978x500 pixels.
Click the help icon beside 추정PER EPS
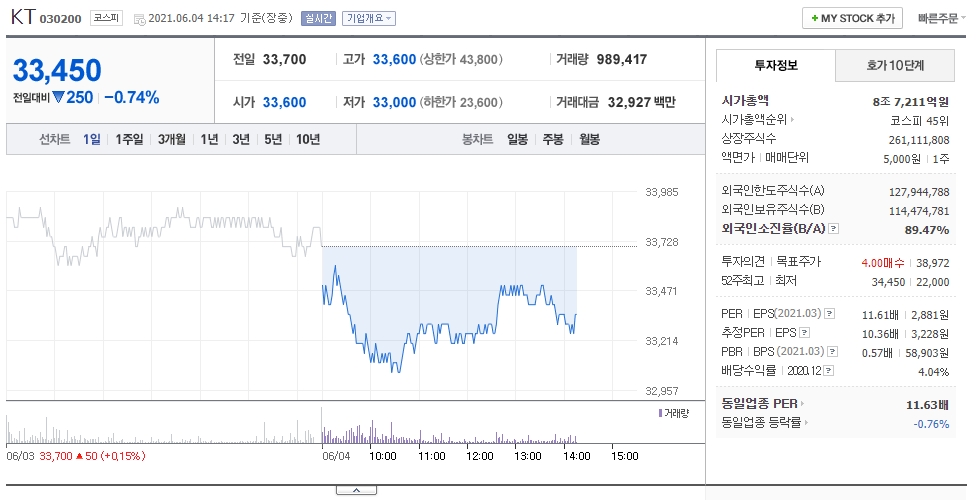[805, 333]
